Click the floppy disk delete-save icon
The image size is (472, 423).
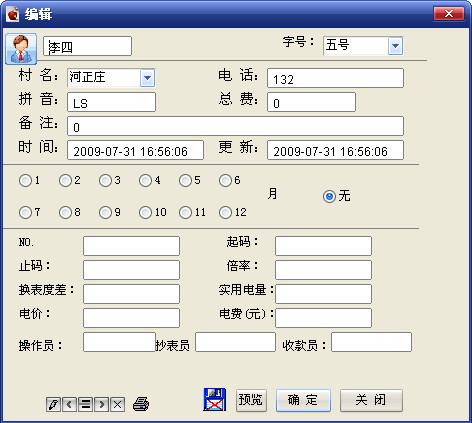pyautogui.click(x=214, y=399)
